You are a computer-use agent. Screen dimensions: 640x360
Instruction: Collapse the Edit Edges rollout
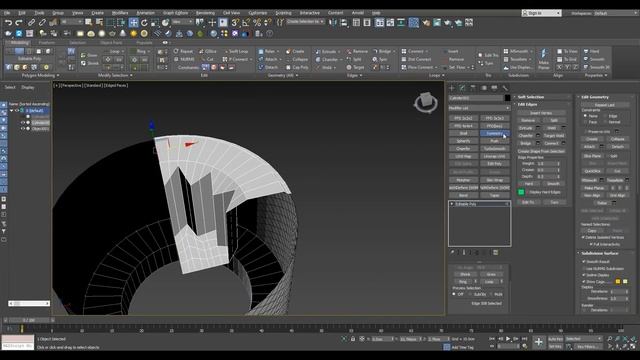[527, 104]
